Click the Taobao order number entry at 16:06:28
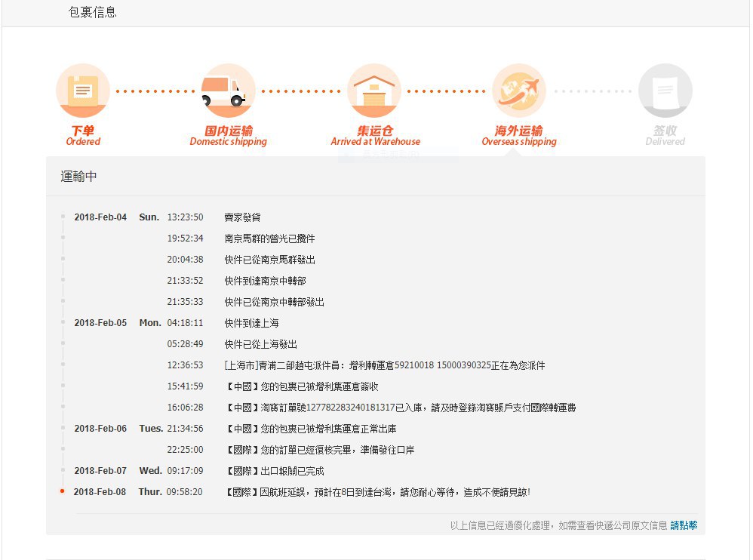The width and height of the screenshot is (753, 560). pyautogui.click(x=400, y=408)
